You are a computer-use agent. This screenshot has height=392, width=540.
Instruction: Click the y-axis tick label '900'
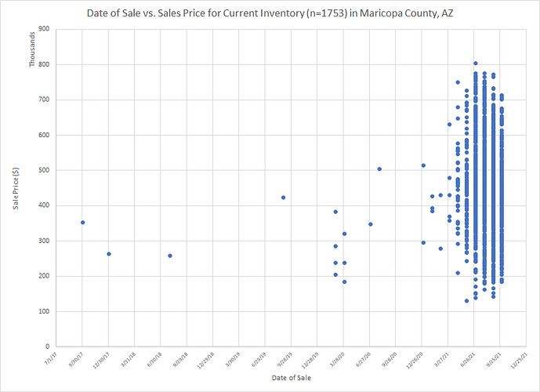44,29
